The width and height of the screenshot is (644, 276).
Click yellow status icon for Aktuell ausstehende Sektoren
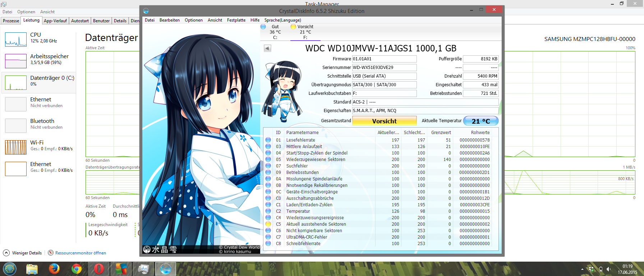click(x=268, y=224)
